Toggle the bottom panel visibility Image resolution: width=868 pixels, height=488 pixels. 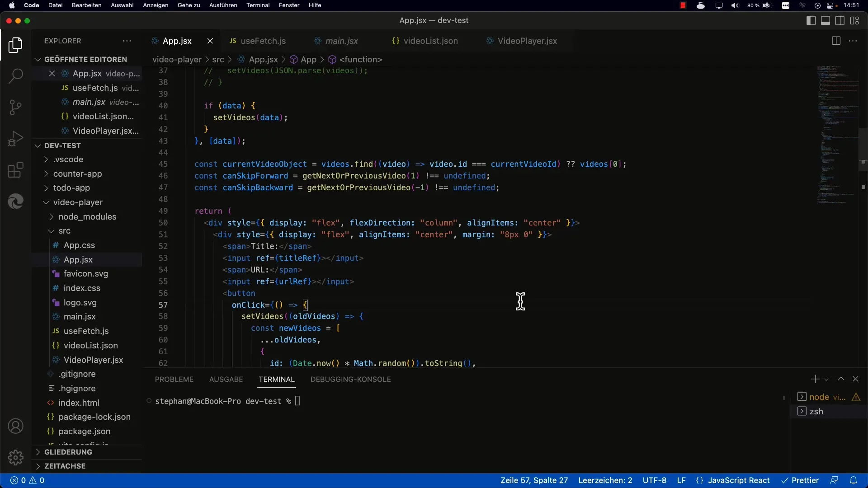tap(826, 20)
